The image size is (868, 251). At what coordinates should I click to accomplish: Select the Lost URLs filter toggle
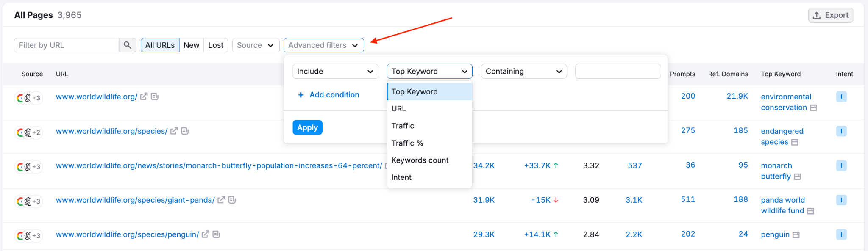(x=216, y=45)
